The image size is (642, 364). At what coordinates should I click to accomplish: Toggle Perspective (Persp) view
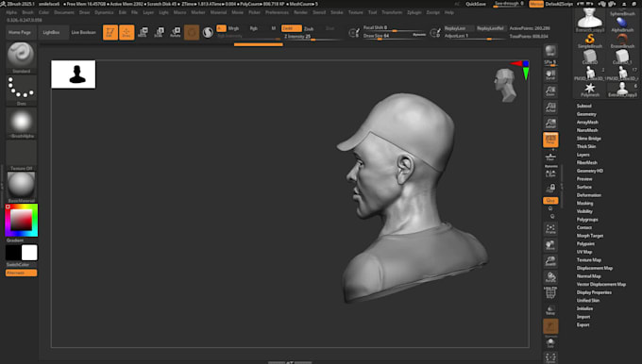click(550, 140)
